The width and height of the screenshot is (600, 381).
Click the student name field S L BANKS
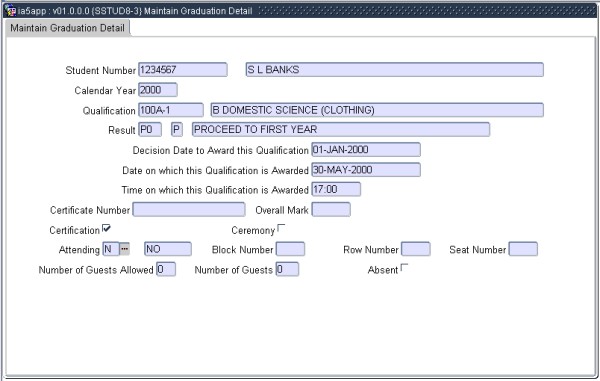tap(395, 70)
